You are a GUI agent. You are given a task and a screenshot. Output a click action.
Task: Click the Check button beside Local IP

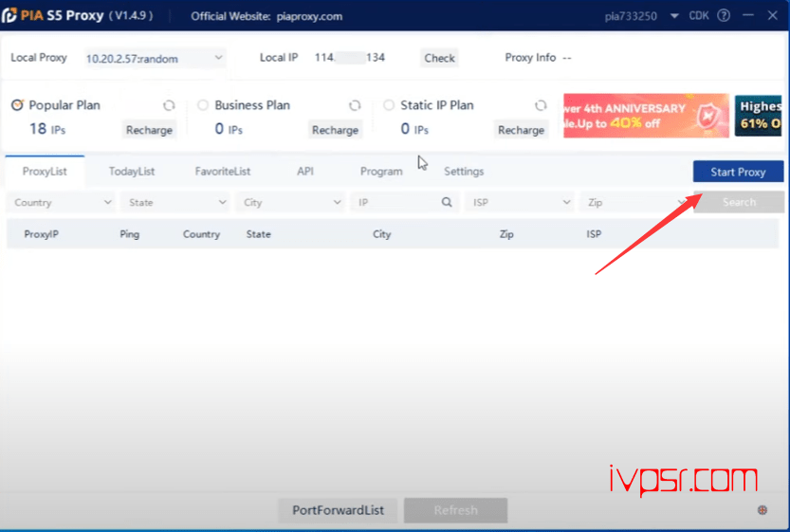coord(439,58)
